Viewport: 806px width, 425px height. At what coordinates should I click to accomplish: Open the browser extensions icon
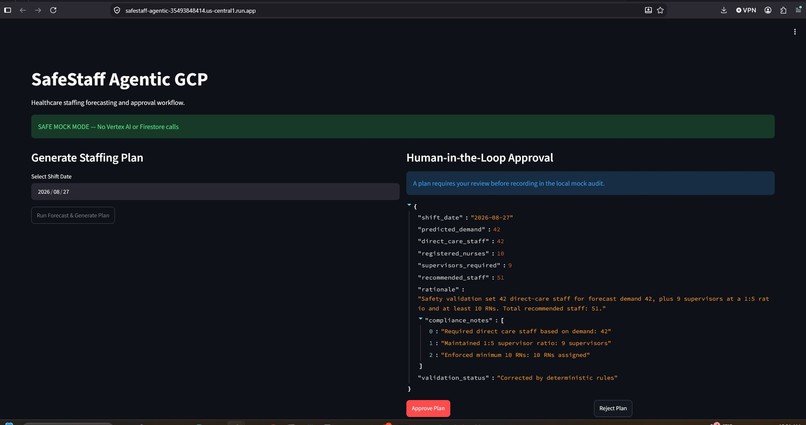[783, 10]
